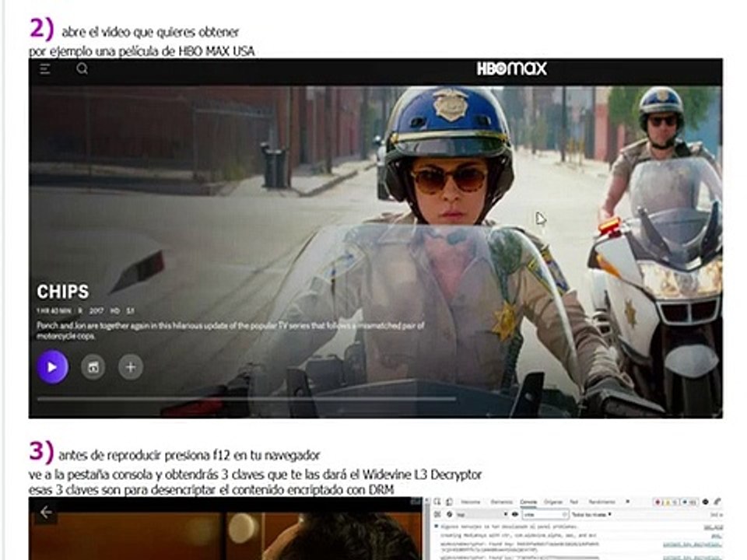The width and height of the screenshot is (747, 560).
Task: Add CHIPS to My List with plus button
Action: pos(131,367)
